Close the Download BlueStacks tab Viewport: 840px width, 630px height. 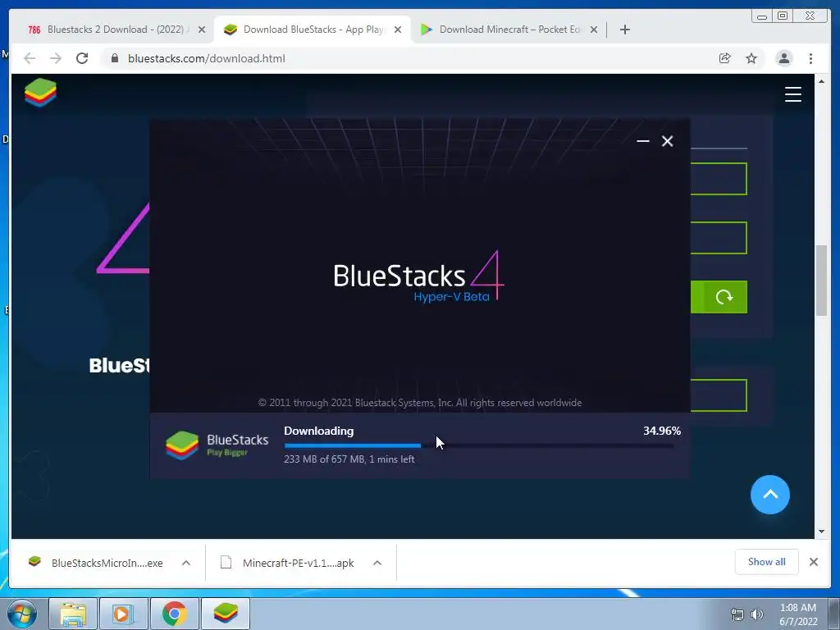[398, 30]
